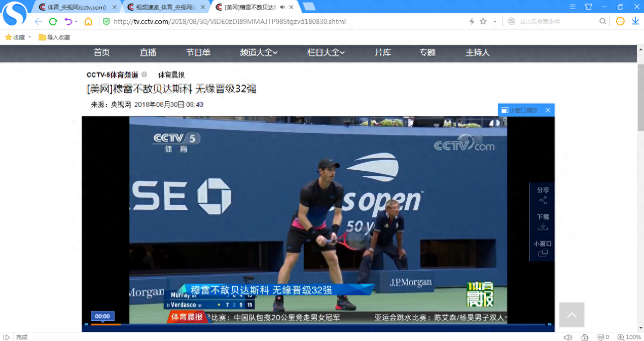
Task: Toggle sound with the status bar speaker icon
Action: pyautogui.click(x=568, y=337)
